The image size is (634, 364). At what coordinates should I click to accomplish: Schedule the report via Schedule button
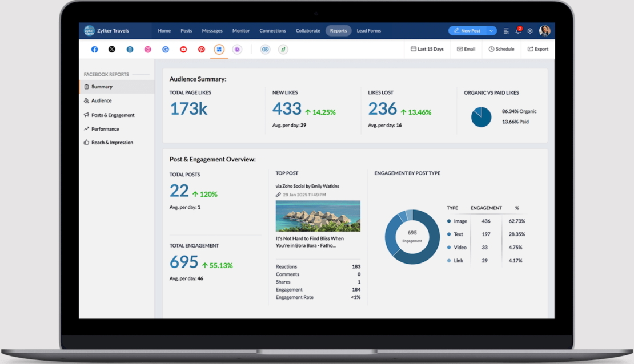coord(501,49)
